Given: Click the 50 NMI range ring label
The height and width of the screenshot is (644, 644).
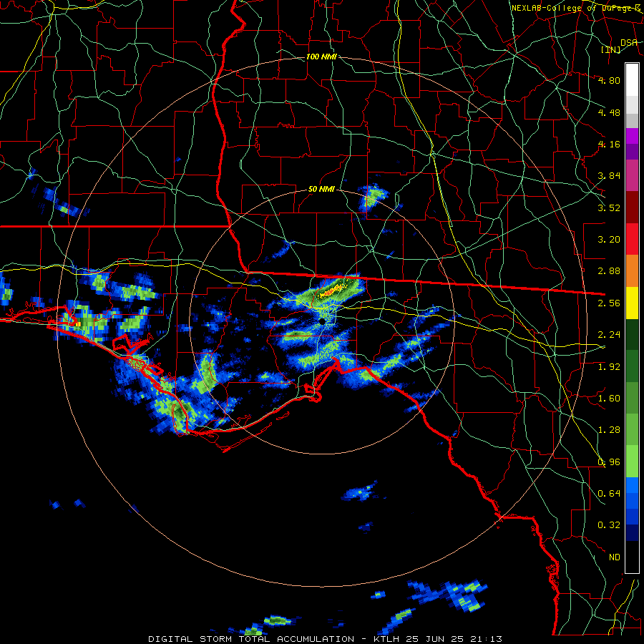Looking at the screenshot, I should (x=321, y=190).
